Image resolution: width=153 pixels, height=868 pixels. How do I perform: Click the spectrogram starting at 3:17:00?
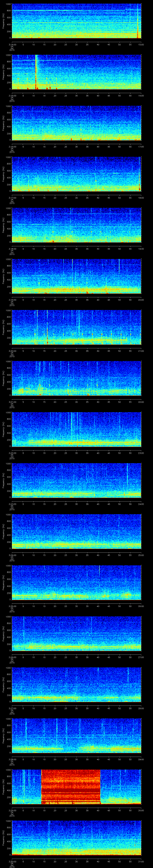pyautogui.click(x=77, y=174)
